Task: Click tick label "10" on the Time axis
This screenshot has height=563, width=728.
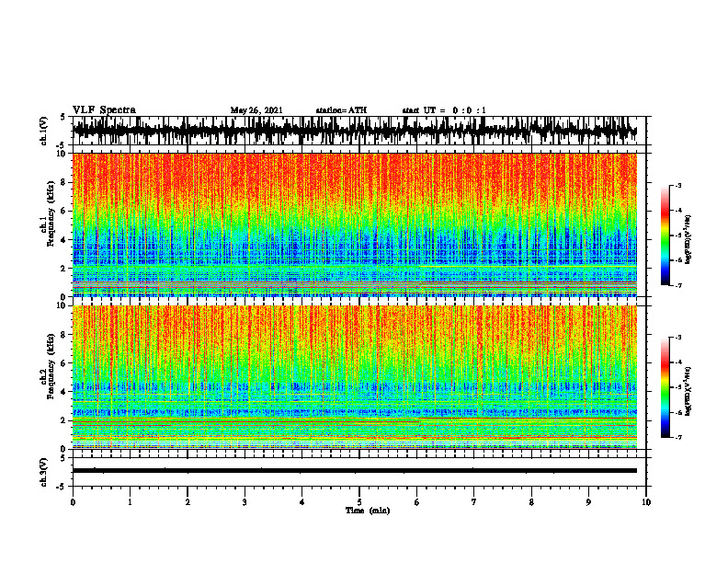Action: click(x=646, y=502)
